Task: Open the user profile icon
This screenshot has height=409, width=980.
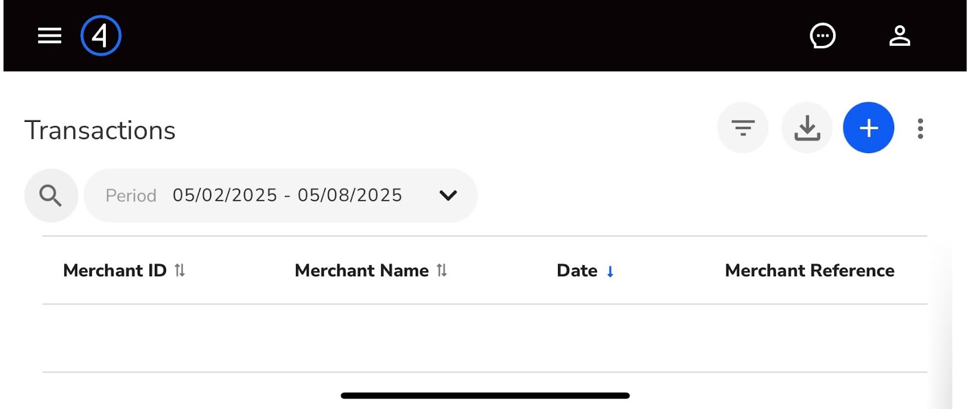Action: pyautogui.click(x=899, y=36)
